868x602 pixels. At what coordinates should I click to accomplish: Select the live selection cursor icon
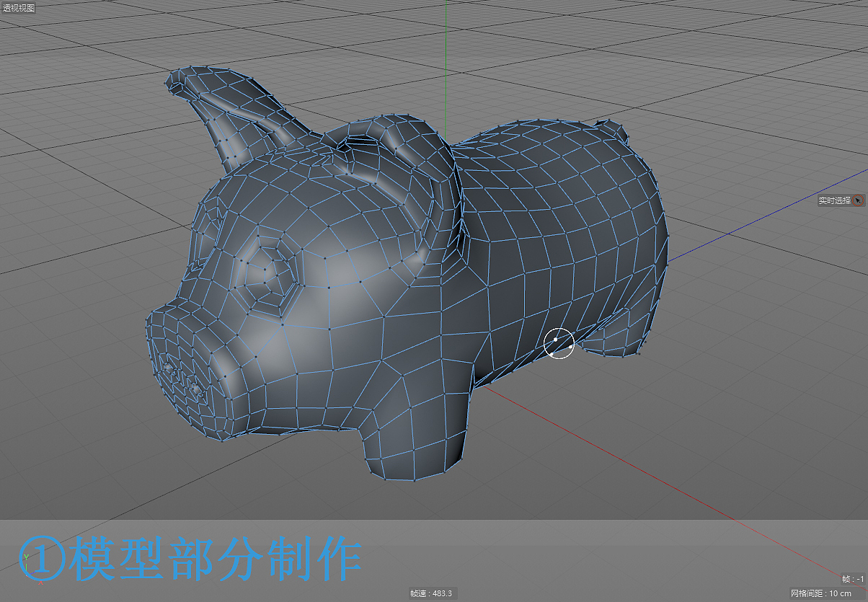tap(859, 200)
